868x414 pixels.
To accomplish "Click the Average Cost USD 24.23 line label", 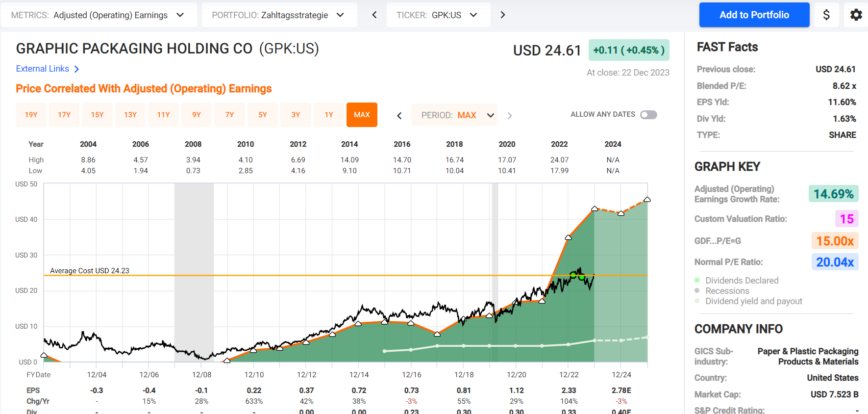I will pos(90,271).
